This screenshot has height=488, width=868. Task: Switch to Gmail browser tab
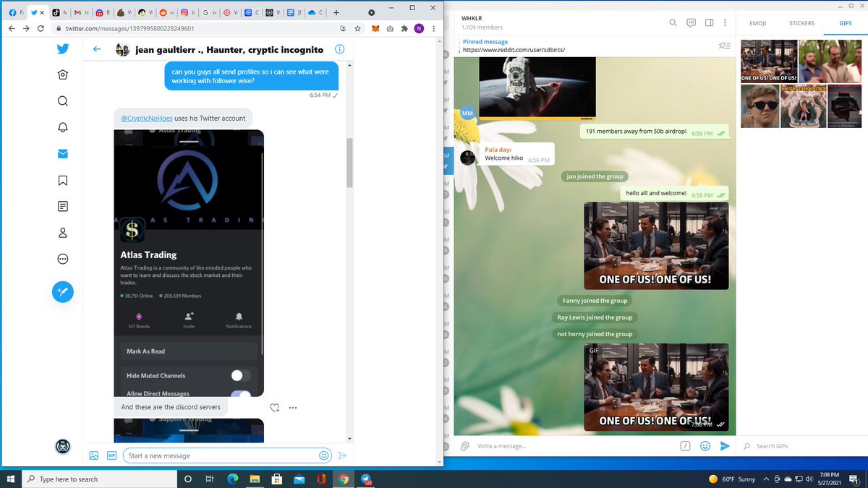(x=81, y=12)
